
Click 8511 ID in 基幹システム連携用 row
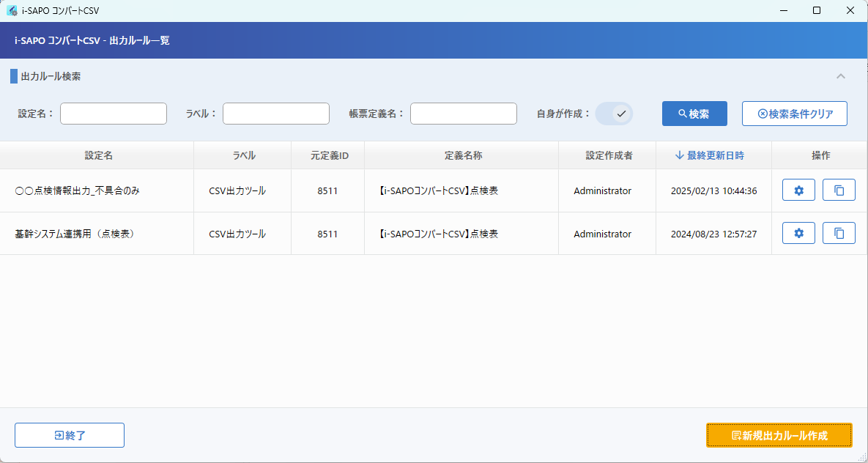[327, 234]
